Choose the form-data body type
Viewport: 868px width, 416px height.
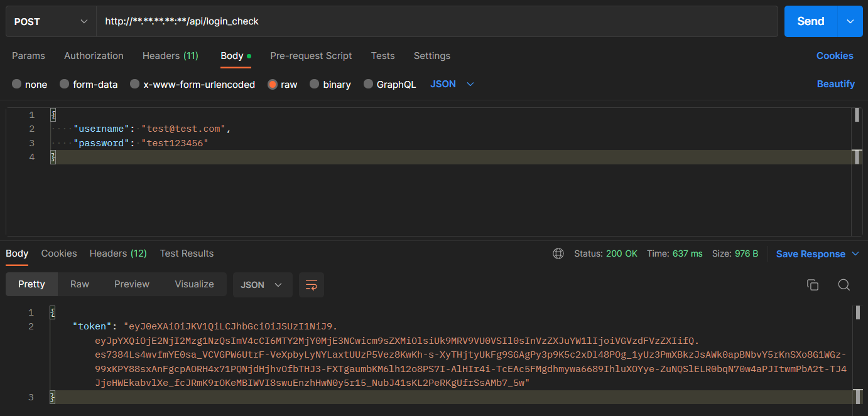(x=89, y=84)
